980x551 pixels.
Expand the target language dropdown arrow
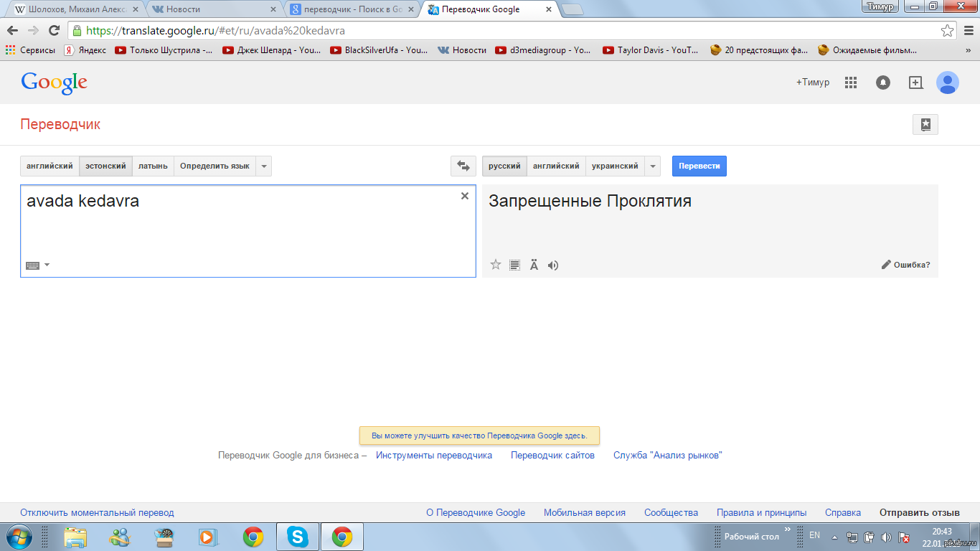tap(653, 166)
